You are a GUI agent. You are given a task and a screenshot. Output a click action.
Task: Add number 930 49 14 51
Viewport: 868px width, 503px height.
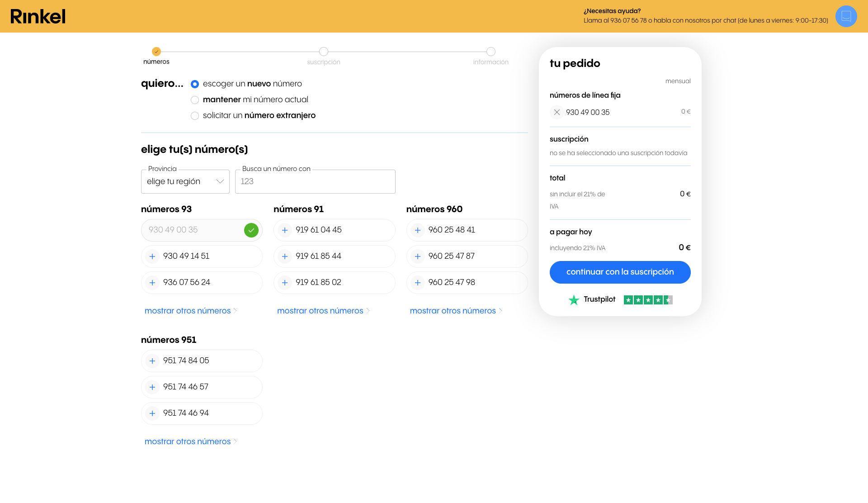pos(152,256)
